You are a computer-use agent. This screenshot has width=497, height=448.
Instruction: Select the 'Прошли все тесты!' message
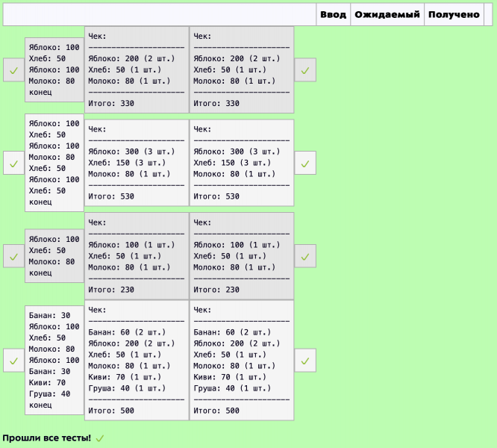[46, 438]
